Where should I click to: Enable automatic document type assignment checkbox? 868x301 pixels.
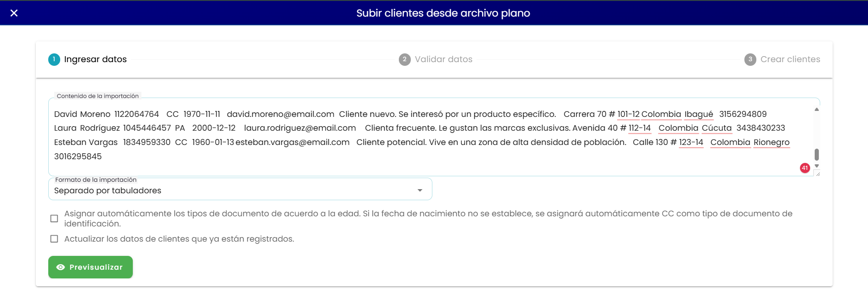pyautogui.click(x=54, y=219)
